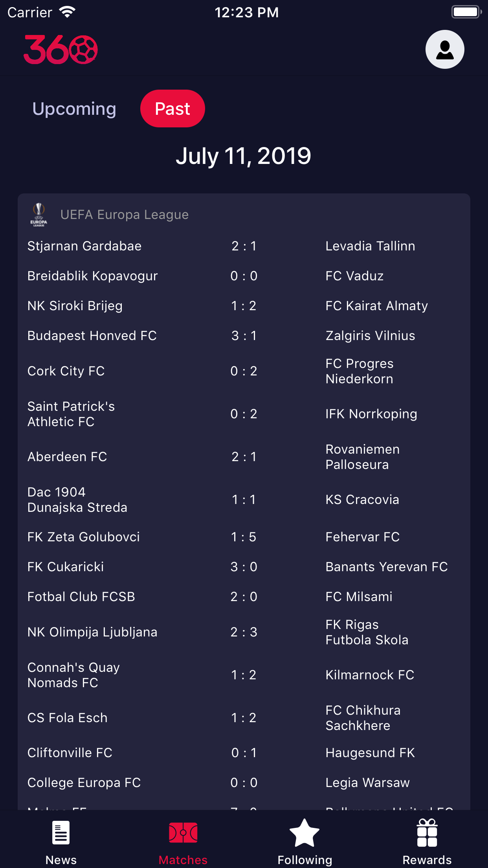The height and width of the screenshot is (868, 488).
Task: Tap the UEFA Europa League logo
Action: tap(39, 215)
